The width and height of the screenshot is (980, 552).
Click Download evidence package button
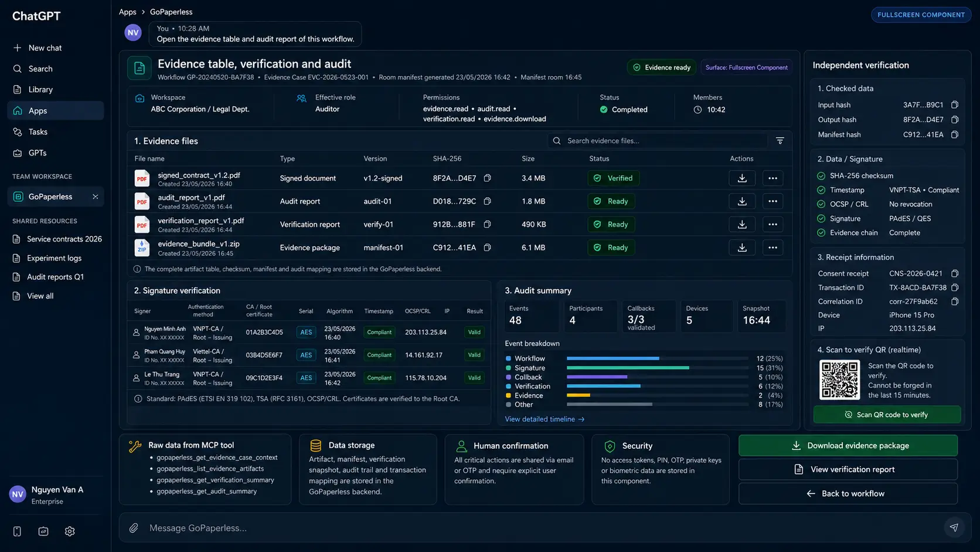(x=848, y=446)
